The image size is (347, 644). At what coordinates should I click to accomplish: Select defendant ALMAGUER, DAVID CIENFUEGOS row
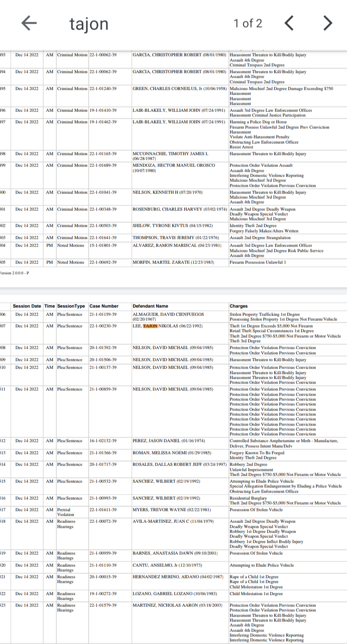173,316
